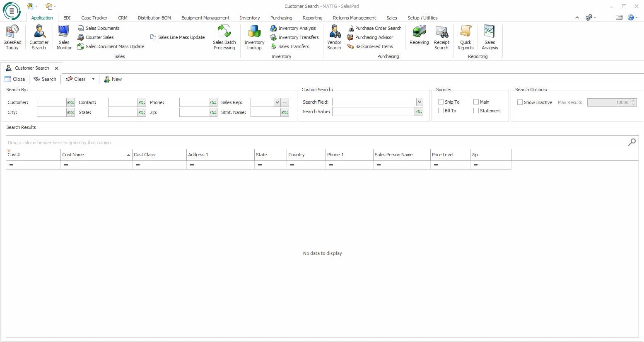Open Inventory Lookup
This screenshot has height=342, width=644.
click(254, 37)
